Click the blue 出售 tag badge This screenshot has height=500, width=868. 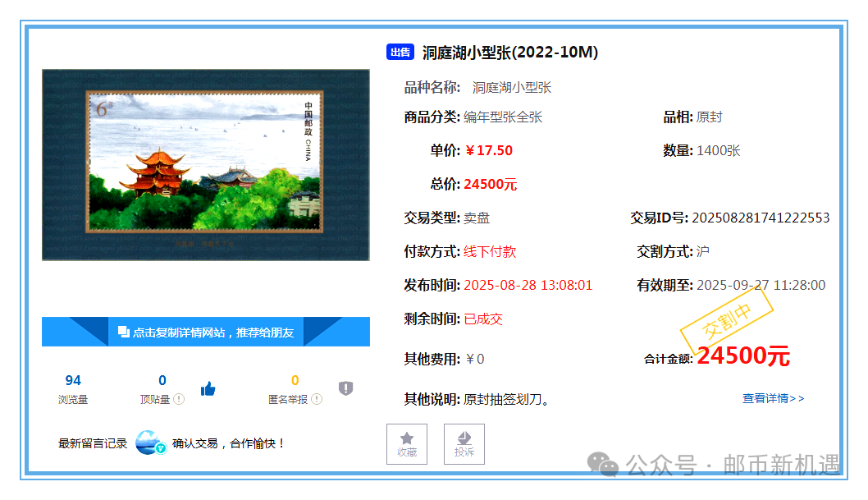pos(400,52)
